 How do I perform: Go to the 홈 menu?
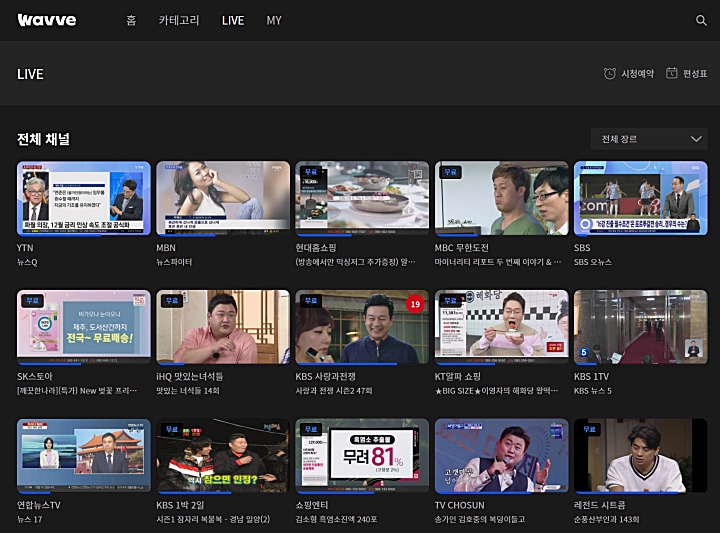[x=131, y=20]
